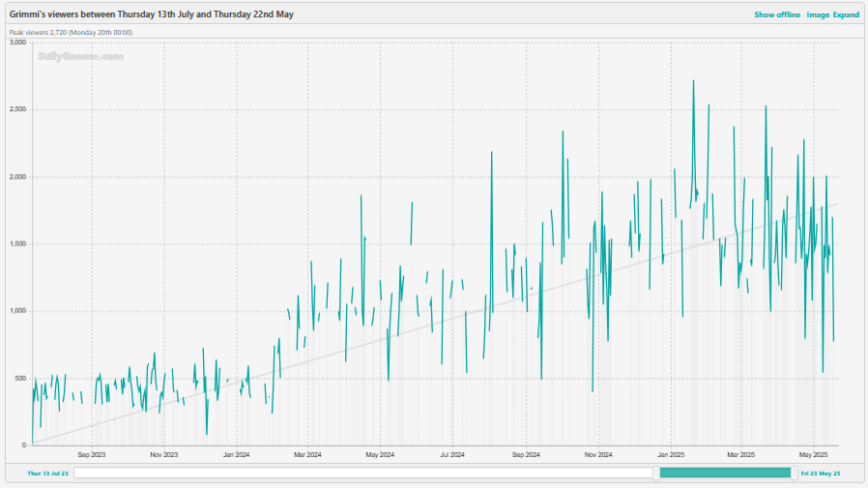Click the Thur 13 Jul 23 start date label
Viewport: 868px width, 488px height.
tap(47, 474)
